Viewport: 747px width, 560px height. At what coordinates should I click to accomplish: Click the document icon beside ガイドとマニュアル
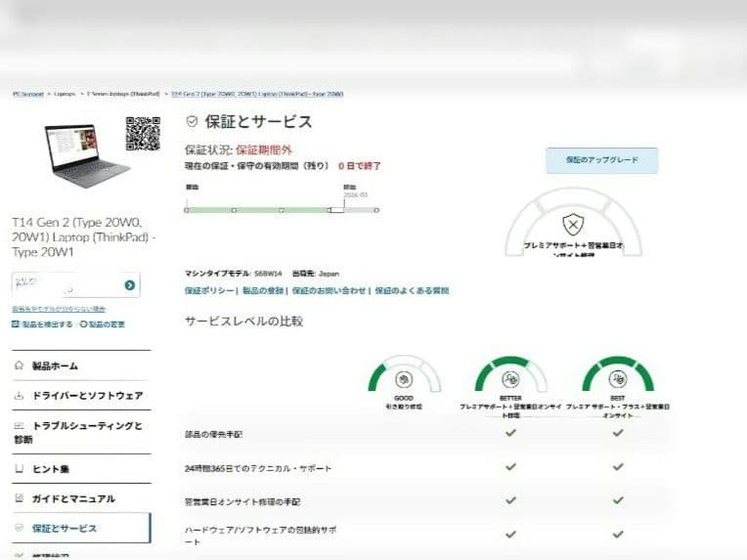point(19,498)
